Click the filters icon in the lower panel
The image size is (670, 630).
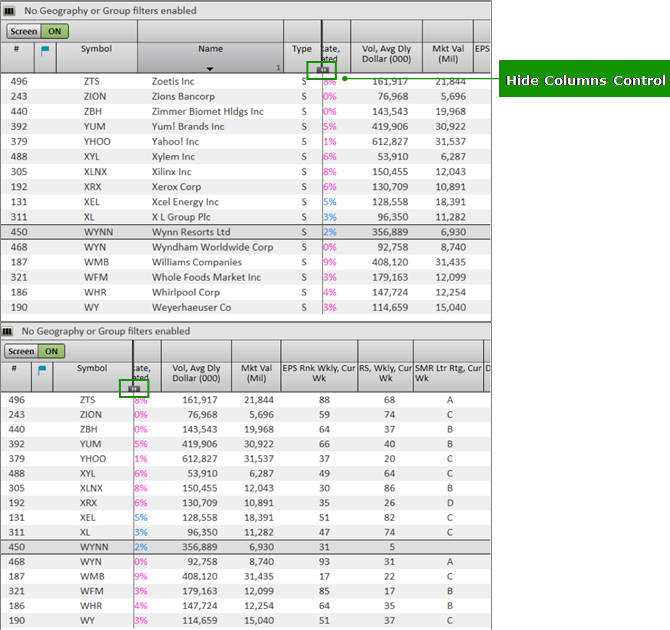[7, 331]
